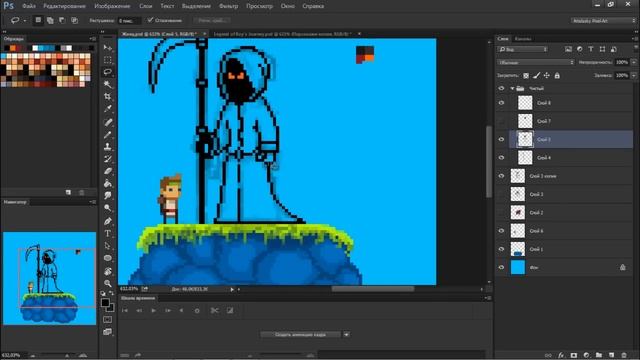The width and height of the screenshot is (640, 360).
Task: Click the Navigator preview thumbnail
Action: pos(49,278)
